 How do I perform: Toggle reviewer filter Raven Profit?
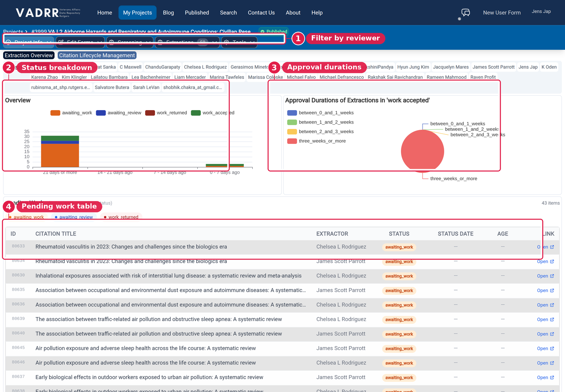coord(483,77)
